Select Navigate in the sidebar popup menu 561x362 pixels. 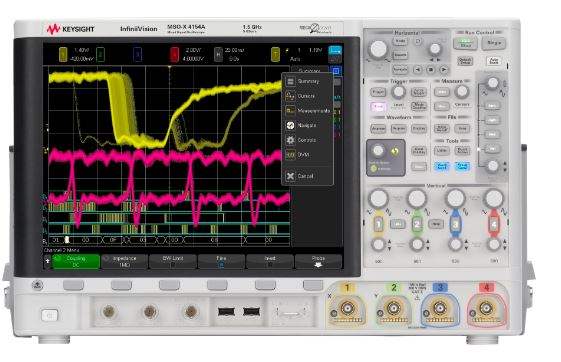click(x=308, y=126)
